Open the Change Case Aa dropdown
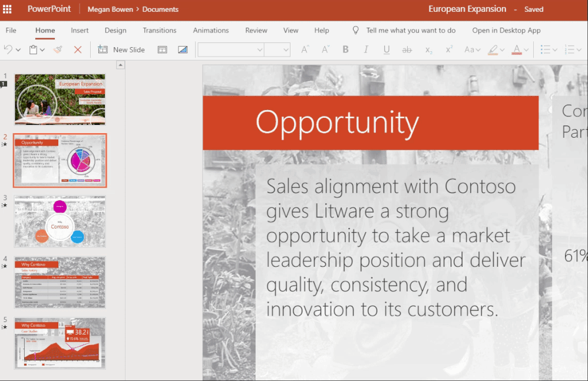The height and width of the screenshot is (381, 588). (472, 49)
